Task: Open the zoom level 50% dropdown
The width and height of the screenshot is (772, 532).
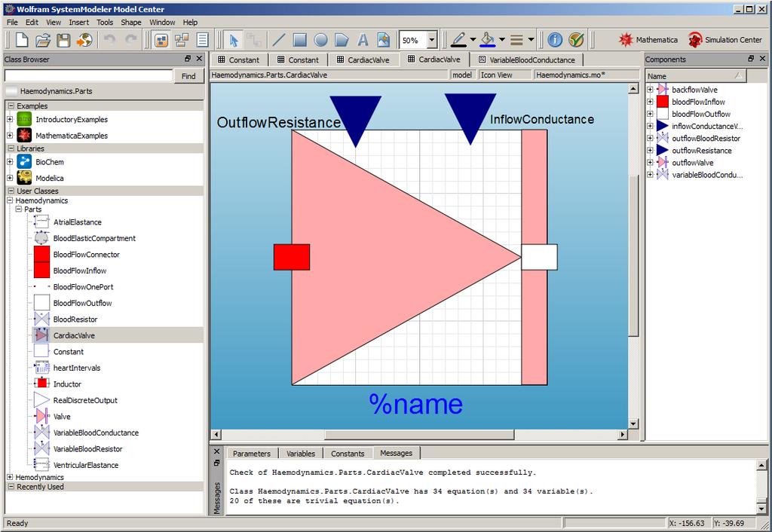Action: pos(432,41)
